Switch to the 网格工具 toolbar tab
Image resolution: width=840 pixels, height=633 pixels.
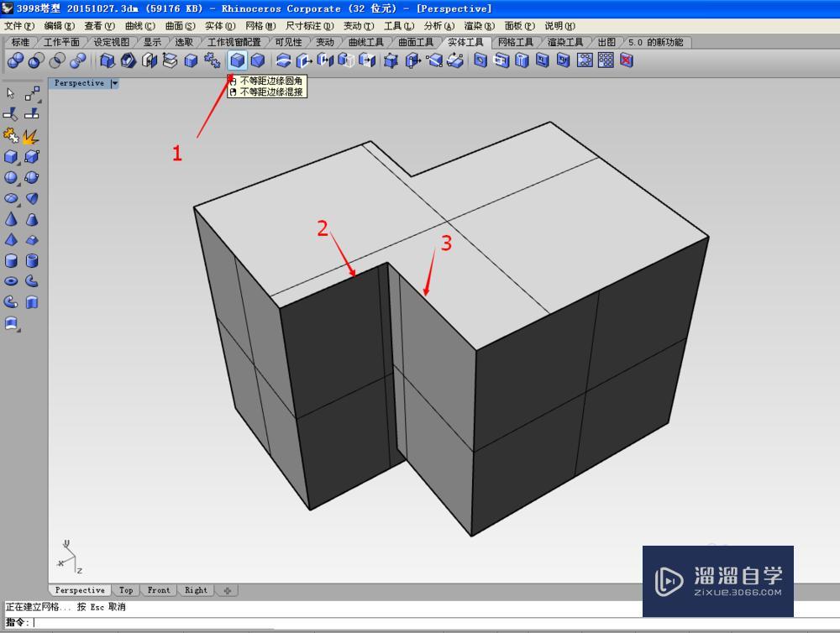coord(516,42)
